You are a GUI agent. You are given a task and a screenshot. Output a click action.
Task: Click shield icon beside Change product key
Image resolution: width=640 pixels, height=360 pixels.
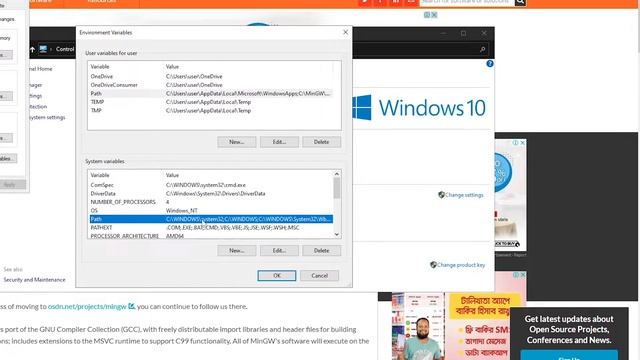(433, 265)
